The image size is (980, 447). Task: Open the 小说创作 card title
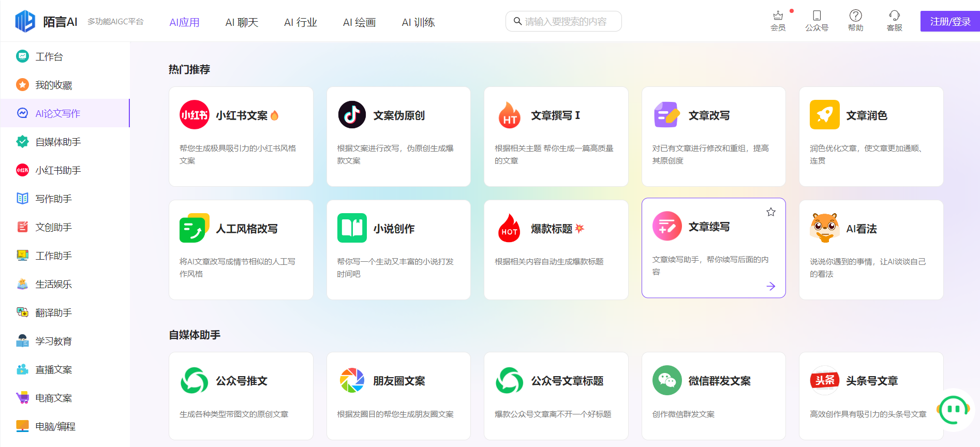click(394, 229)
